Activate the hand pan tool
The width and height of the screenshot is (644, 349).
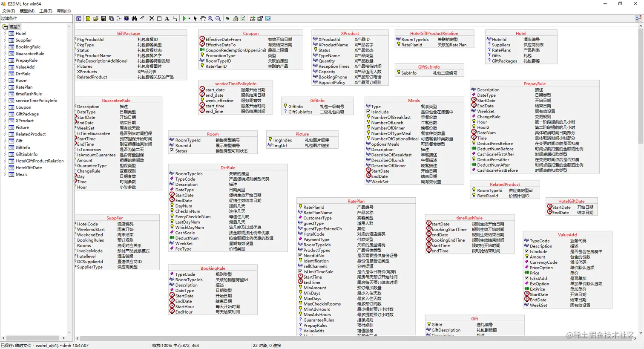(203, 18)
